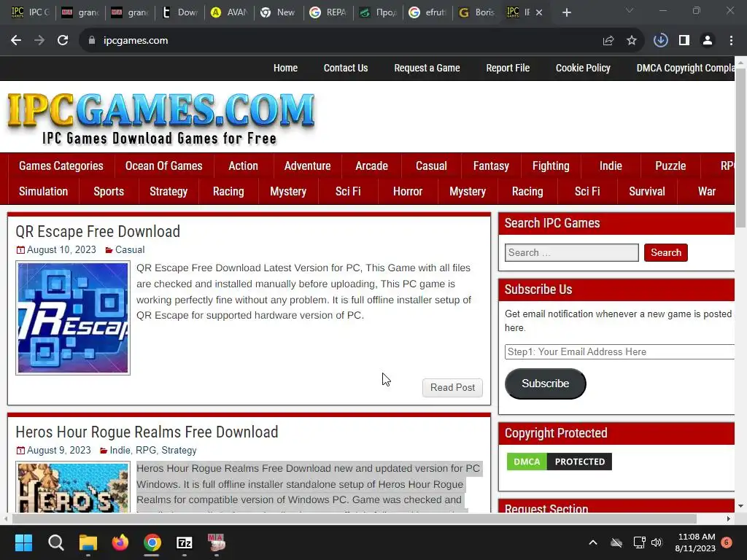Toggle the Chrome side panel icon

click(684, 41)
